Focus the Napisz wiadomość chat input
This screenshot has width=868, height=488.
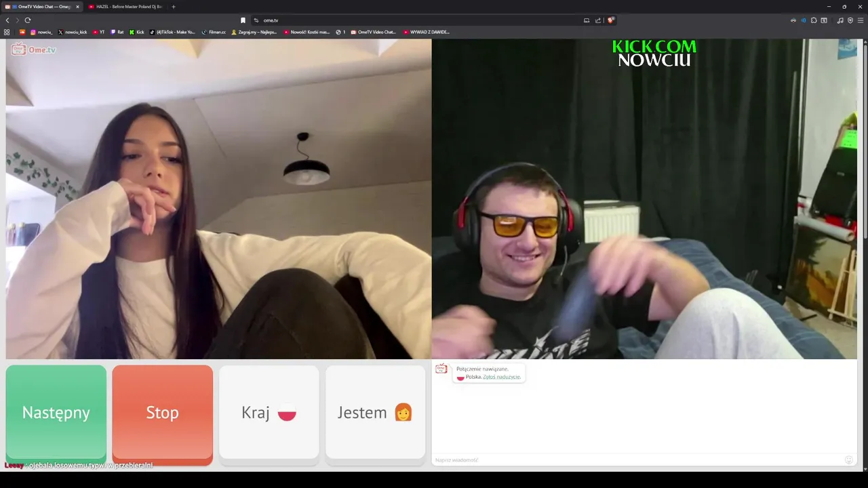click(637, 460)
